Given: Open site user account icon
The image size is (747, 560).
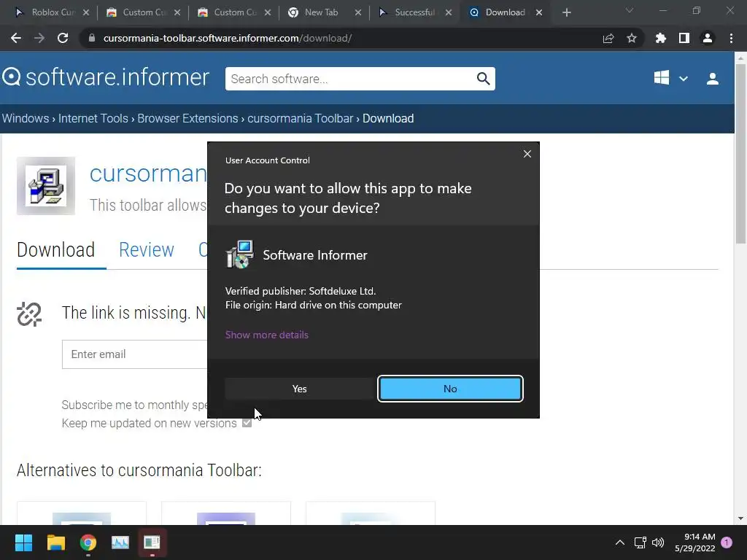Looking at the screenshot, I should 712,79.
